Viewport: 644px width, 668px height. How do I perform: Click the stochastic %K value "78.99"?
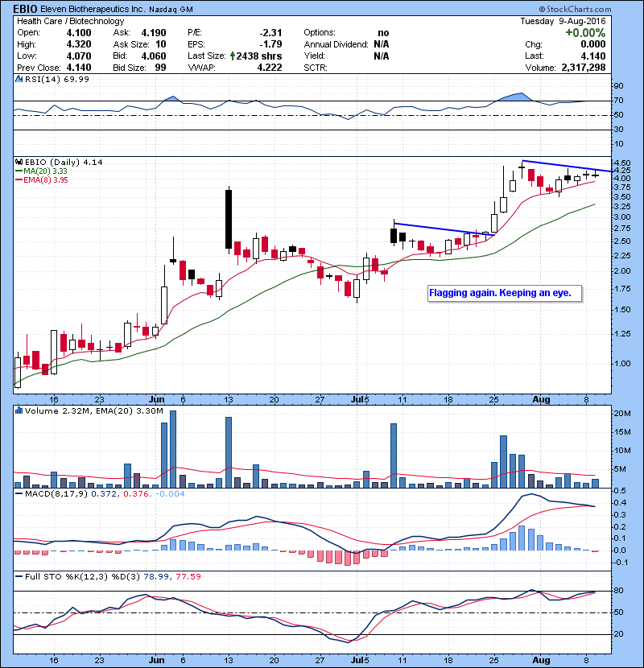(x=156, y=577)
